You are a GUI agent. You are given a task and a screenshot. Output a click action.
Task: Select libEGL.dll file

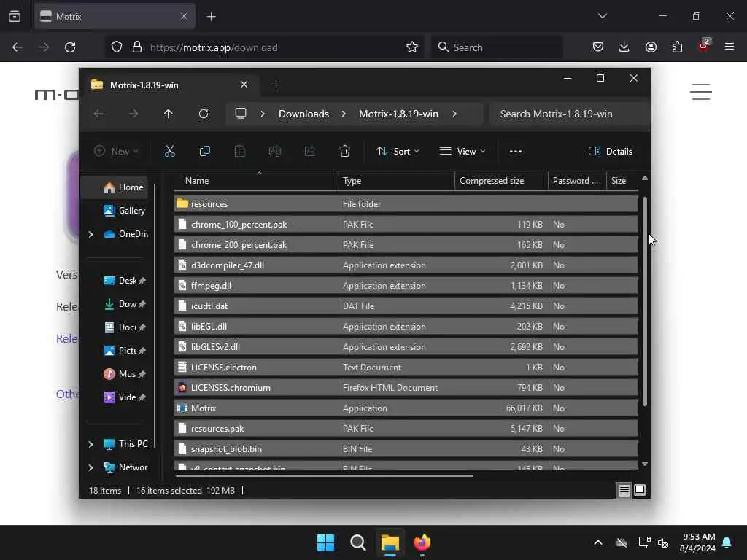(406, 327)
